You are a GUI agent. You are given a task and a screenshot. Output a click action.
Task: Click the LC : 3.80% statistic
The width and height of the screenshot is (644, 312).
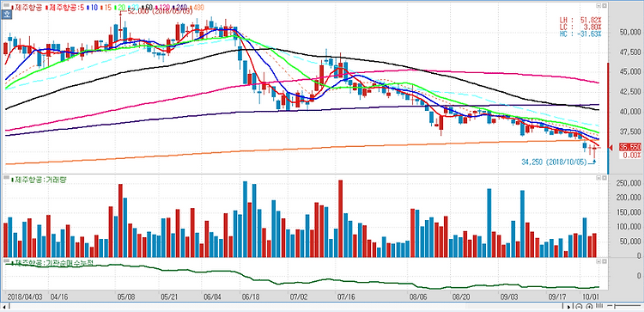click(x=580, y=27)
